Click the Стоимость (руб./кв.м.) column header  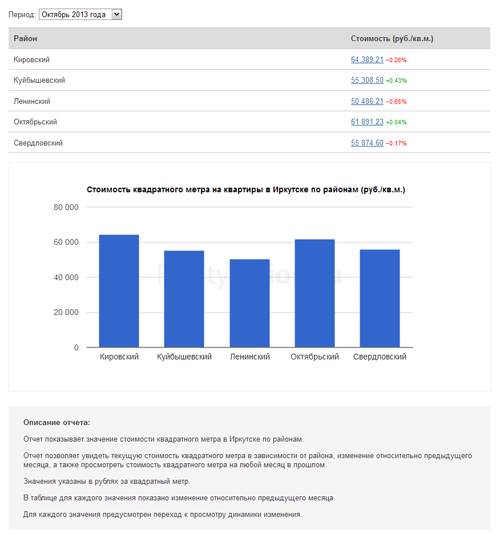(392, 38)
